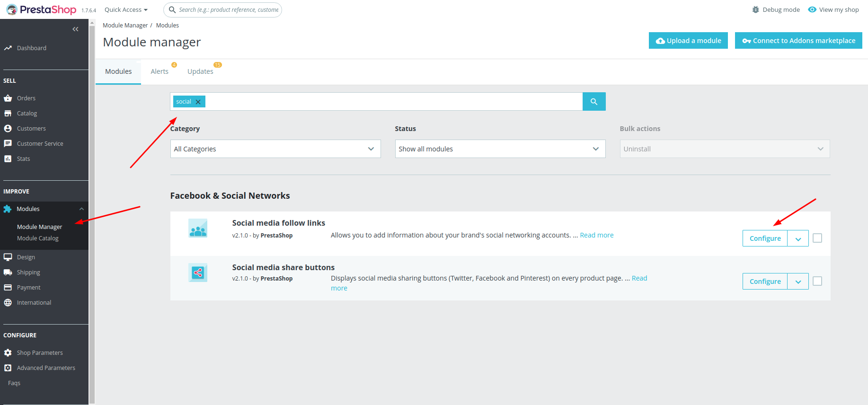868x405 pixels.
Task: Expand actions arrow for Social media follow links
Action: [x=798, y=238]
